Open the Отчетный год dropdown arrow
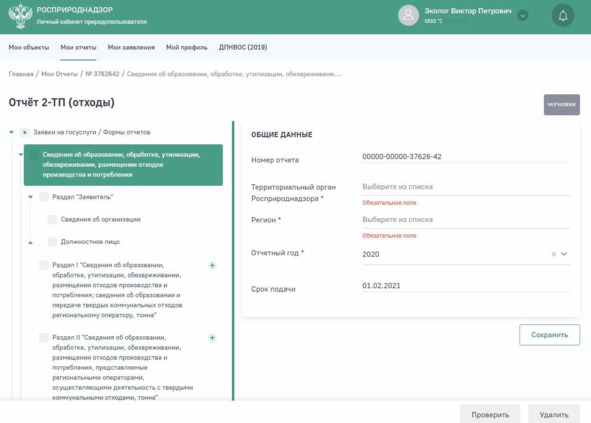The height and width of the screenshot is (423, 591). pyautogui.click(x=564, y=254)
